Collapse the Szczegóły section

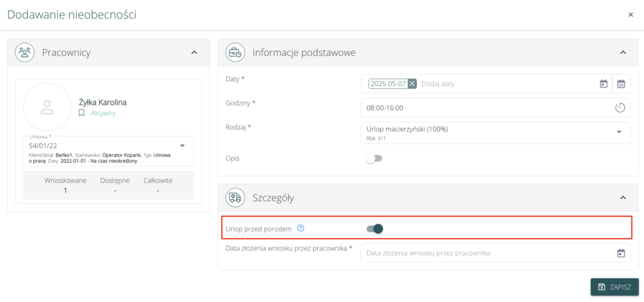pyautogui.click(x=623, y=198)
